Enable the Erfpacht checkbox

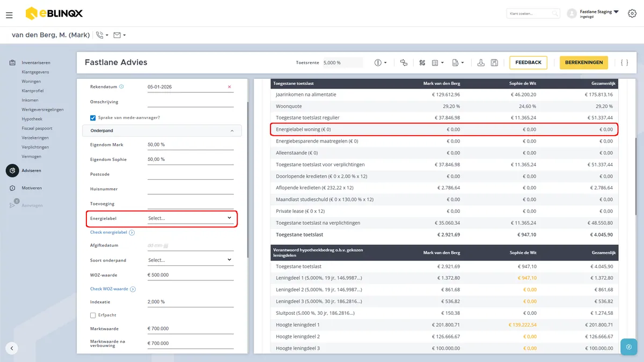[x=93, y=315]
